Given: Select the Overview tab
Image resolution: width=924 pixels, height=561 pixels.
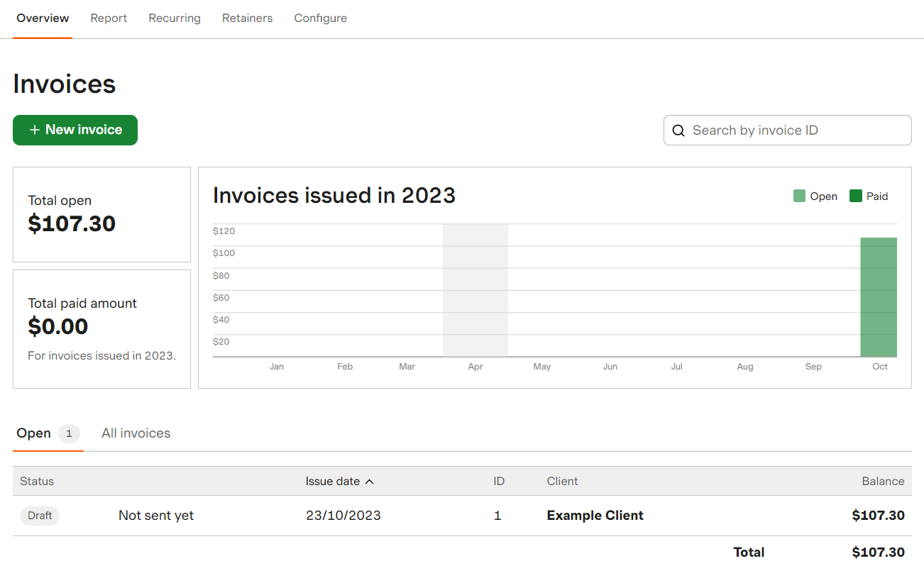Looking at the screenshot, I should tap(43, 18).
